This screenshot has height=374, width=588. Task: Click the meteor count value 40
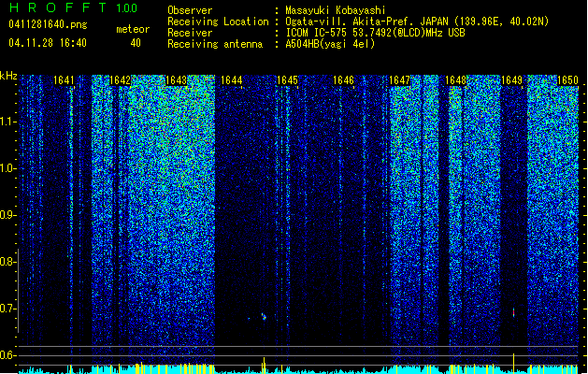click(x=136, y=43)
